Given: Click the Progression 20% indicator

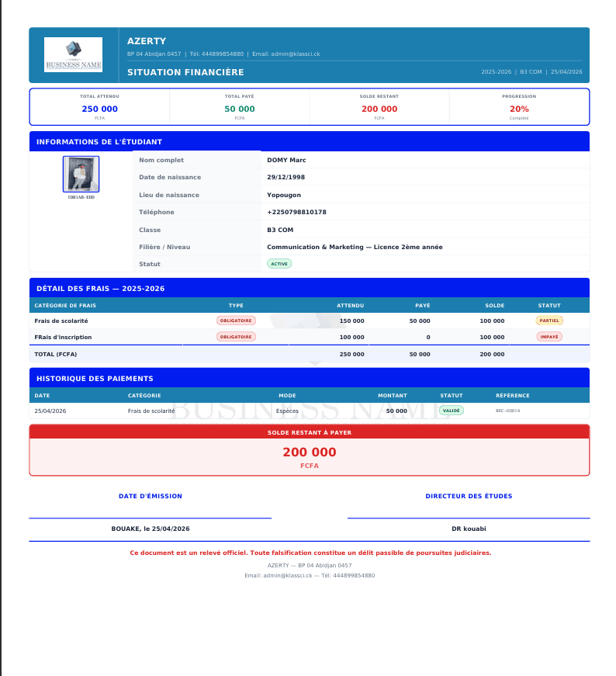Looking at the screenshot, I should pos(519,107).
